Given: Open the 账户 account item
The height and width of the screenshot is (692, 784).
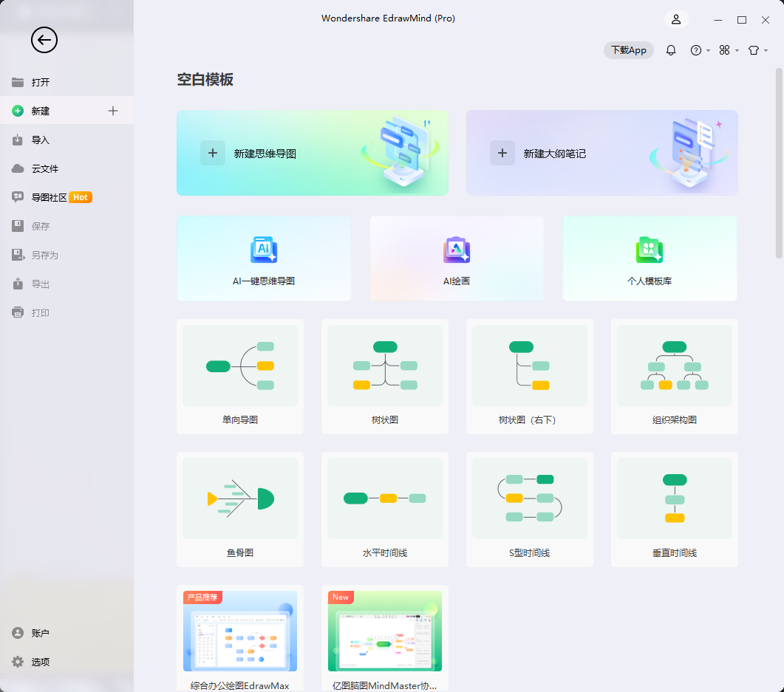Looking at the screenshot, I should [x=67, y=633].
